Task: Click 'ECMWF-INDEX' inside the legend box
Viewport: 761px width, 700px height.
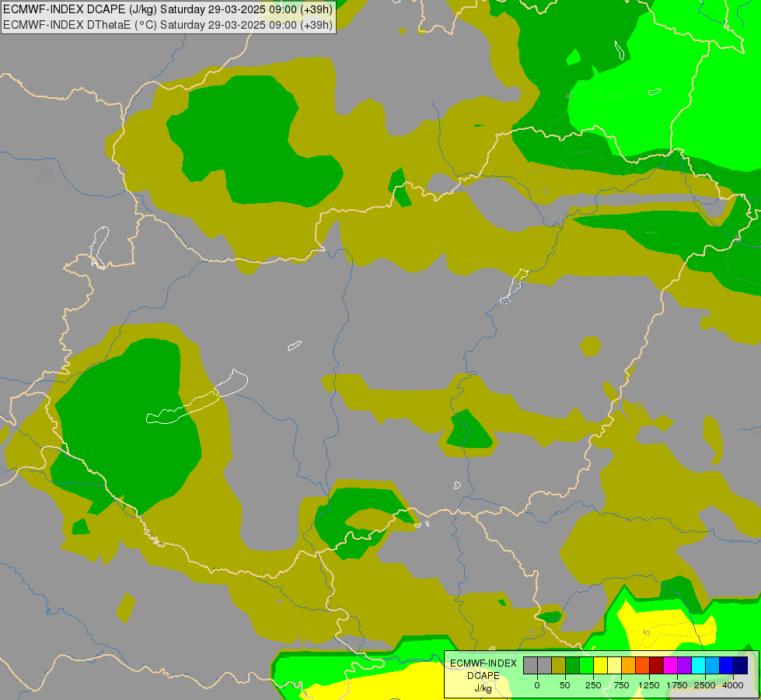Action: (x=483, y=663)
